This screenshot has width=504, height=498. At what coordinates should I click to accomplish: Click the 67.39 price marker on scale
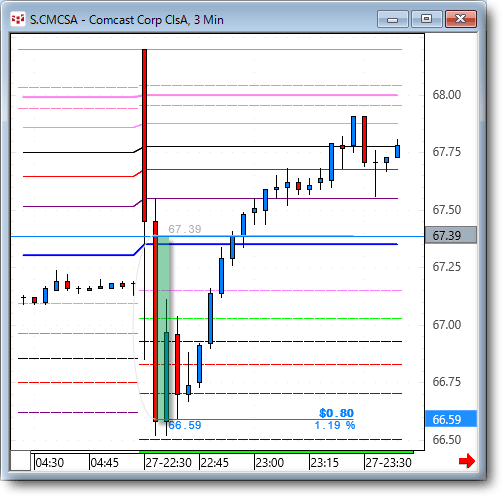[451, 235]
